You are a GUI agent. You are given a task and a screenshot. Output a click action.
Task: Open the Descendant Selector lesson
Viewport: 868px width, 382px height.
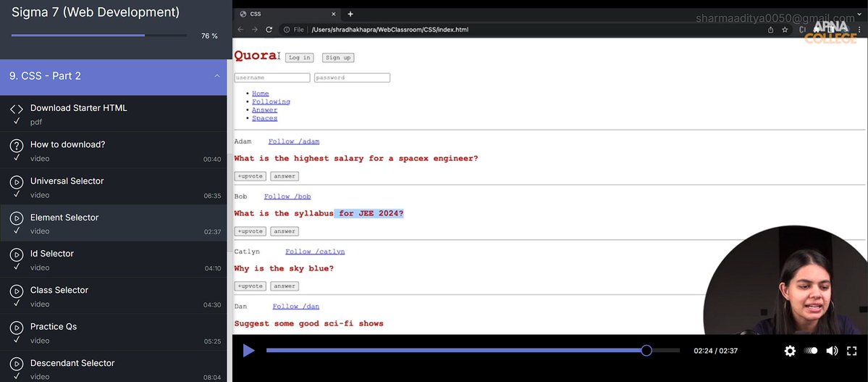(114, 367)
